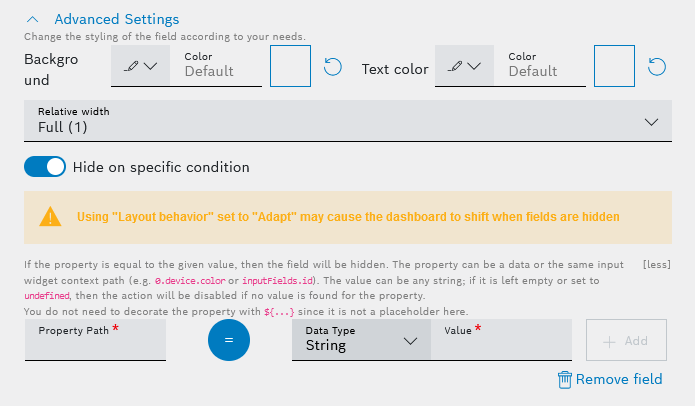Click the trash icon beside Remove field
Viewport: 695px width, 406px height.
coord(564,379)
